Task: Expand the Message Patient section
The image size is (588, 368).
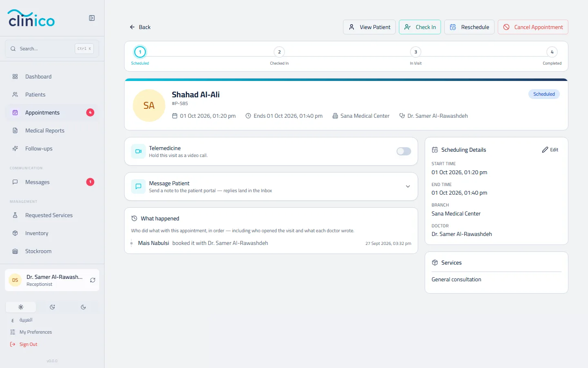Action: [271, 186]
